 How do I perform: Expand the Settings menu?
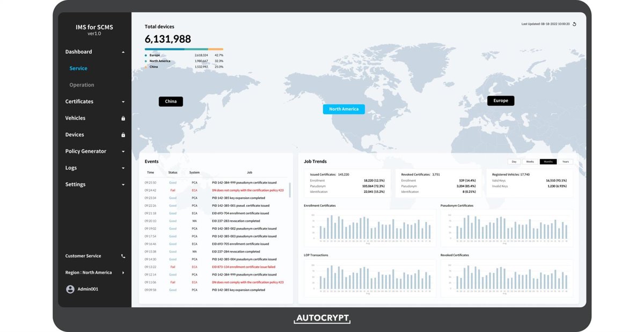(x=123, y=185)
